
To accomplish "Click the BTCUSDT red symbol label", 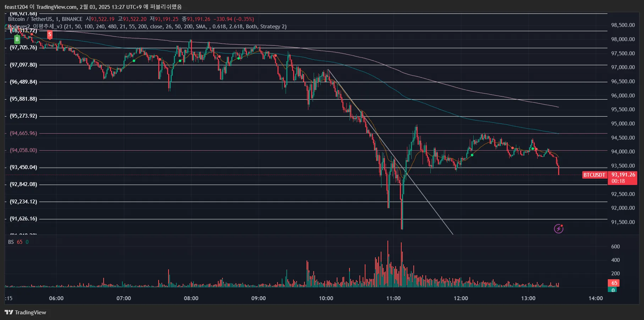I will coord(594,175).
